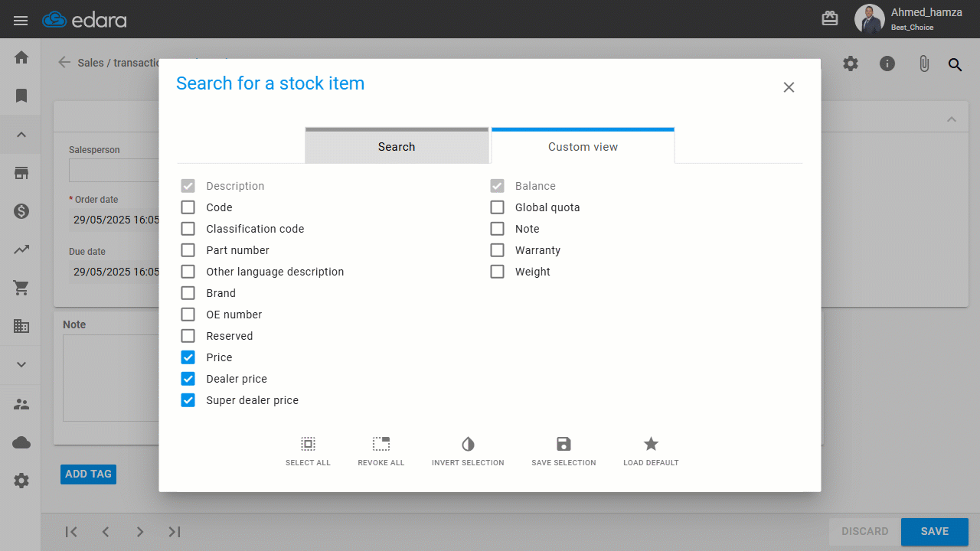980x551 pixels.
Task: Open the store icon in sidebar
Action: 21,173
